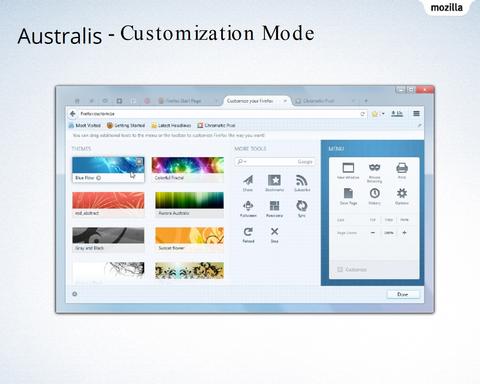Open the hamburger menu button in toolbar
The height and width of the screenshot is (384, 480).
pyautogui.click(x=416, y=114)
